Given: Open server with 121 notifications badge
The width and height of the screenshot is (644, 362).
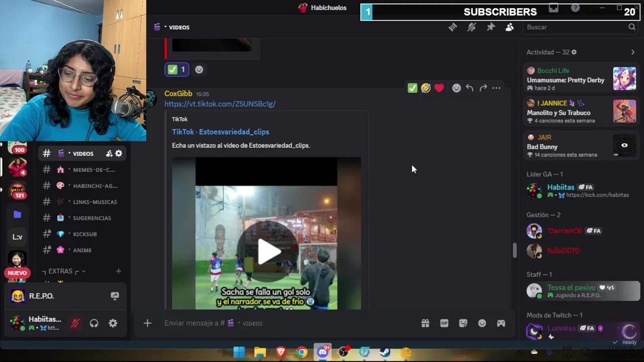Looking at the screenshot, I should 17,191.
